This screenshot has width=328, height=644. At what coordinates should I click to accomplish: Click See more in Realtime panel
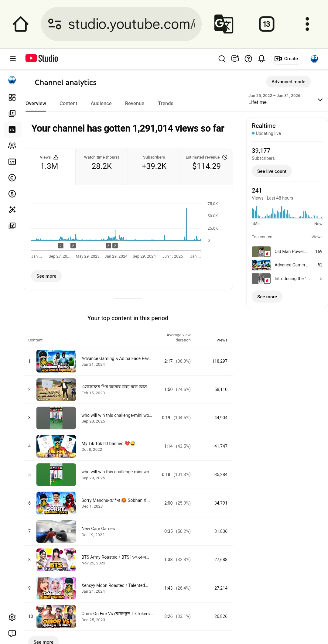(267, 297)
